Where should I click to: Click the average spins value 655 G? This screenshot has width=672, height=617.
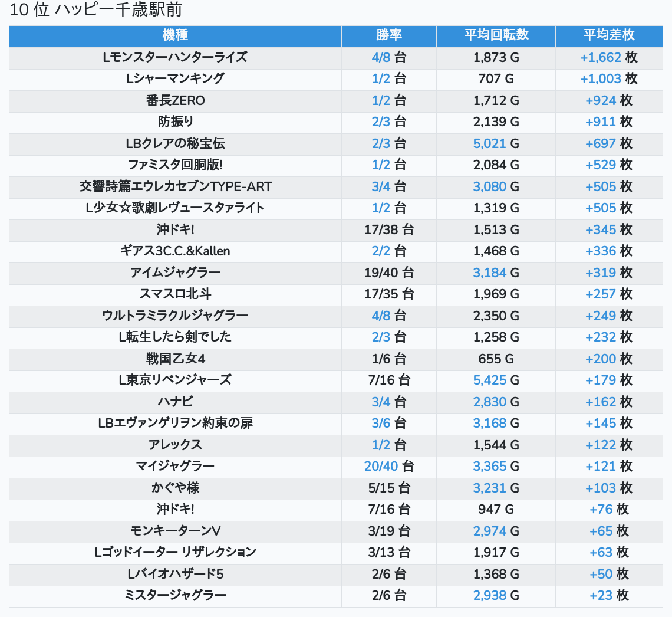coord(496,359)
